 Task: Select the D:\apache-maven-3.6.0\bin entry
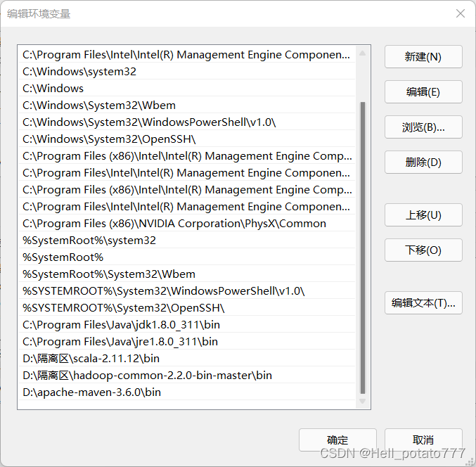coord(186,392)
